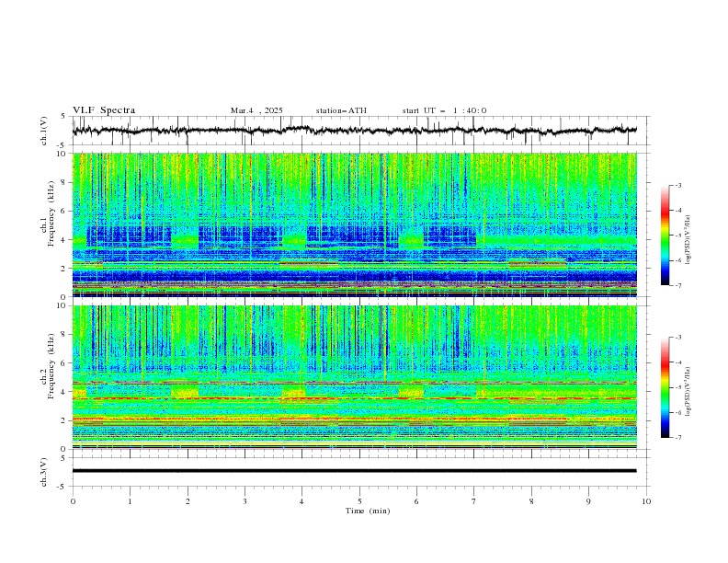The height and width of the screenshot is (563, 728).
Task: Click the ch.3 flat black trace
Action: coord(355,471)
